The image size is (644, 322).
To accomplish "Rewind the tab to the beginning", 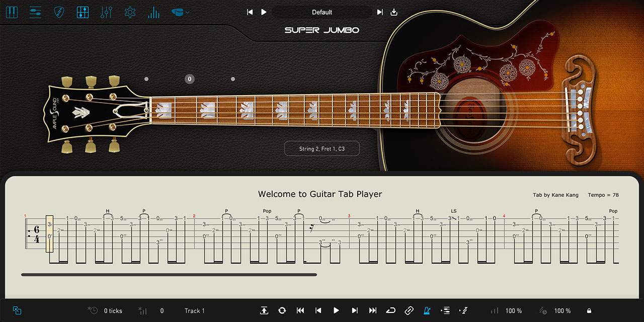I will click(300, 311).
